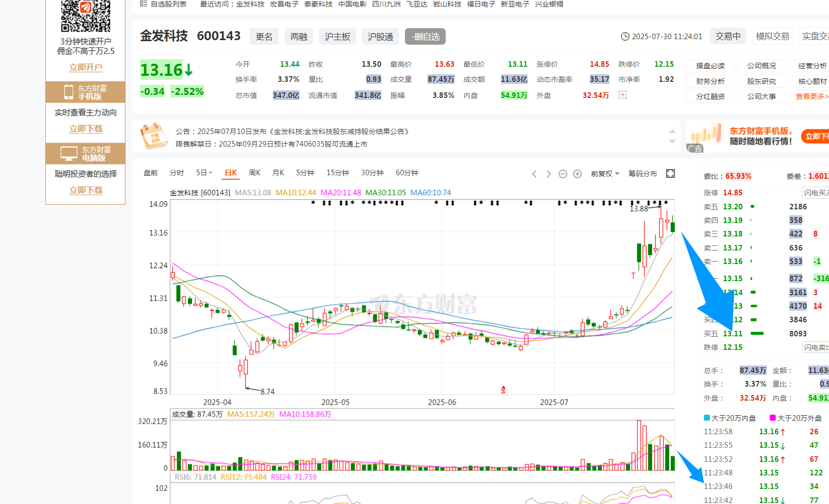Screen dimensions: 829x504
Task: Click 立即下载 under 聪明投资者的选择
Action: (x=86, y=190)
